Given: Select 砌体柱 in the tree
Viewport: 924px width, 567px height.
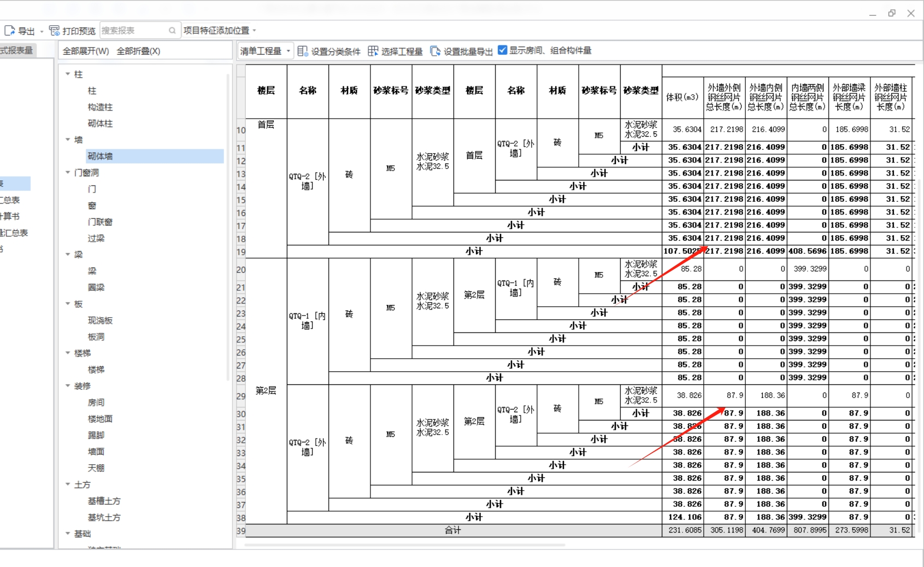Looking at the screenshot, I should 100,124.
